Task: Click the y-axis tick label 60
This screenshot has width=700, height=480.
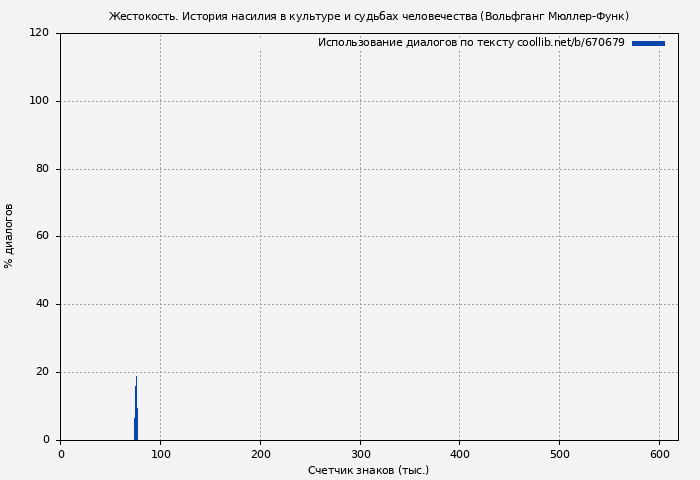Action: [x=43, y=236]
